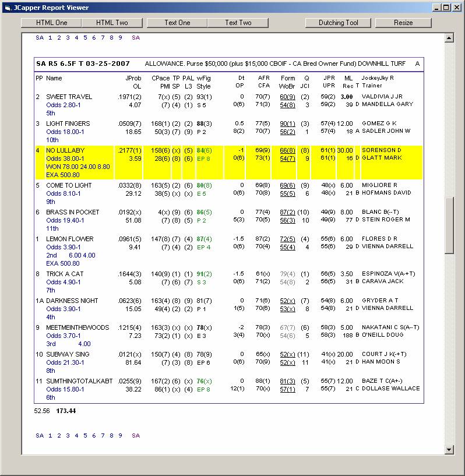Select horse name SUBWAY SING
The width and height of the screenshot is (465, 476).
[x=68, y=354]
